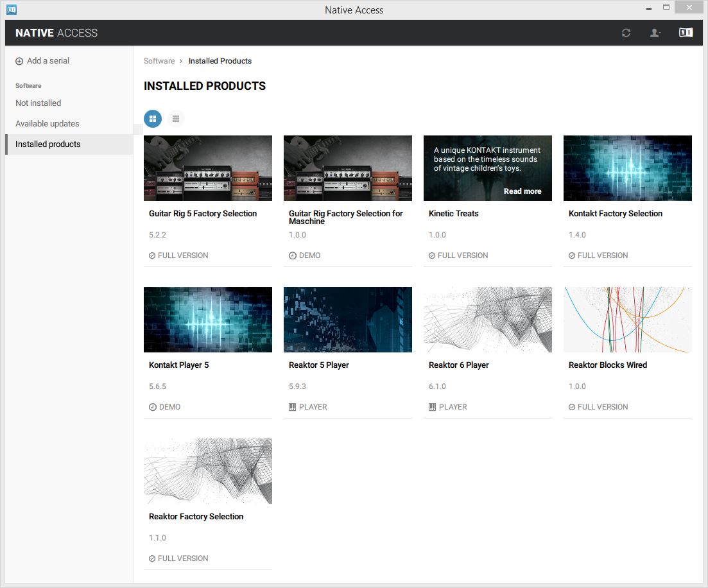708x588 pixels.
Task: Switch to grid view
Action: coord(153,119)
